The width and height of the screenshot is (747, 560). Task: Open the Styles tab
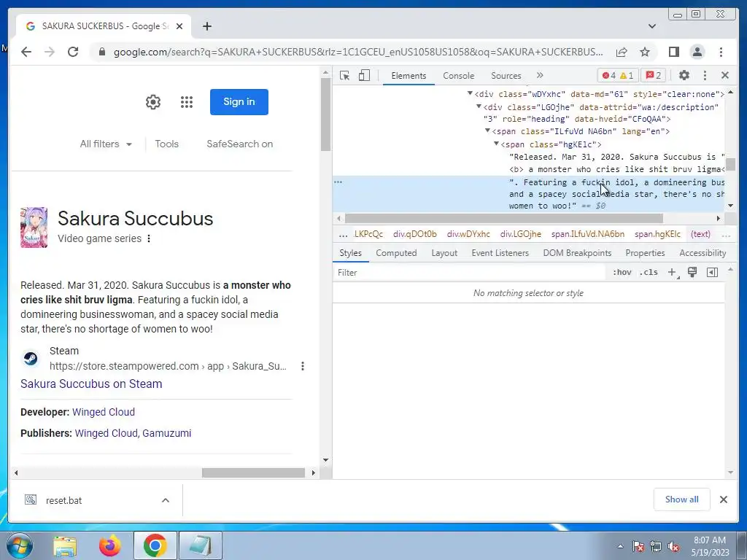(x=350, y=253)
